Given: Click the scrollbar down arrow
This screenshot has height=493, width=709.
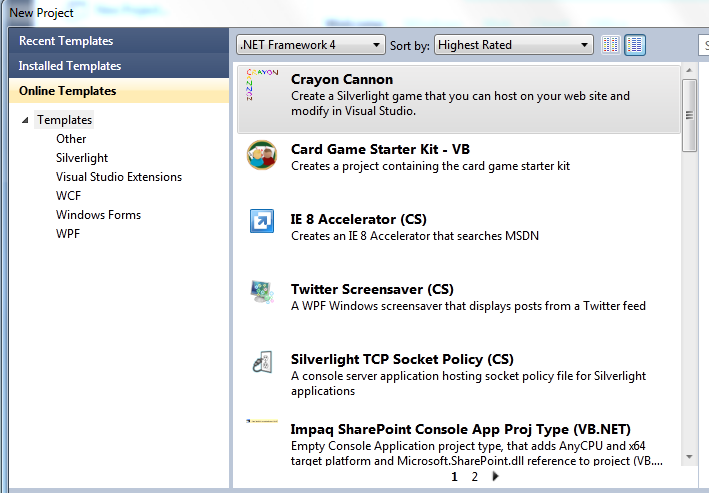Looking at the screenshot, I should (x=689, y=457).
